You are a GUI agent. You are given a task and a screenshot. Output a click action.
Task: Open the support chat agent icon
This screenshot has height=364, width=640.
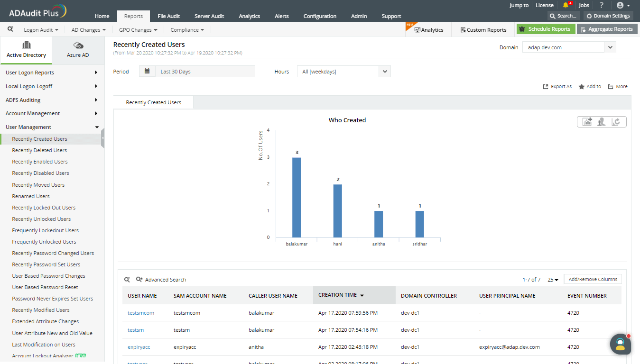click(620, 344)
